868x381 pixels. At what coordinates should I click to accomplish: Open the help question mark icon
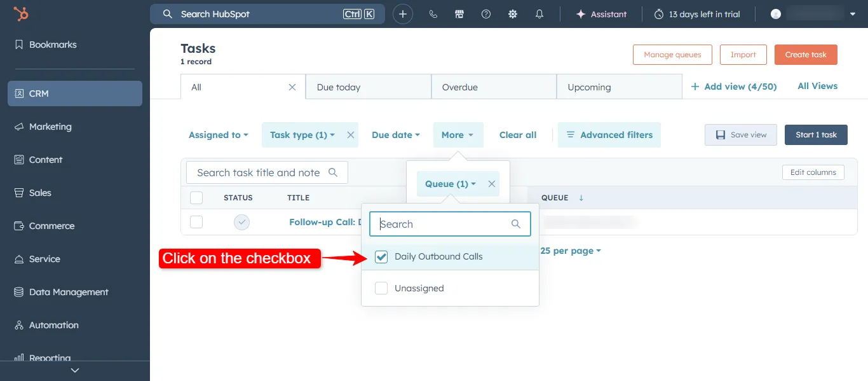486,14
